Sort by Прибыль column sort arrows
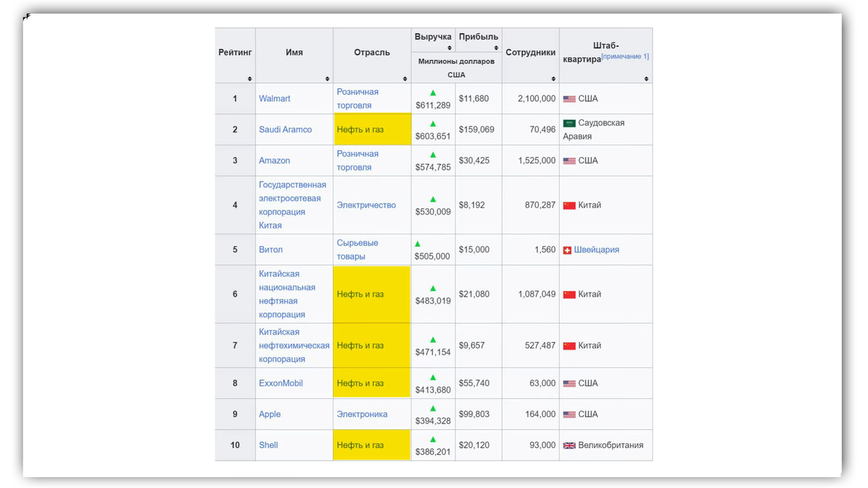Image resolution: width=868 pixels, height=488 pixels. [x=496, y=48]
